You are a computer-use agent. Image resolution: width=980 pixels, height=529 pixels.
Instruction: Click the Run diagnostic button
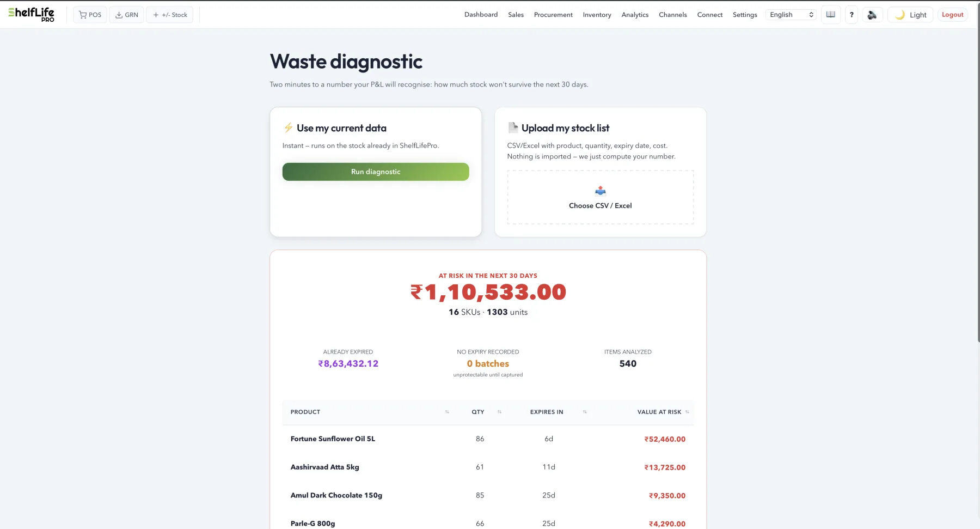376,172
